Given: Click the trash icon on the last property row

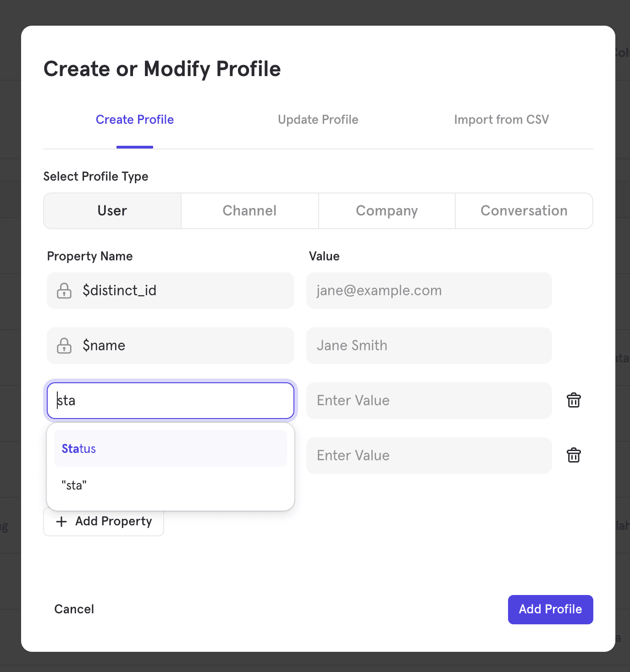Looking at the screenshot, I should coord(574,456).
